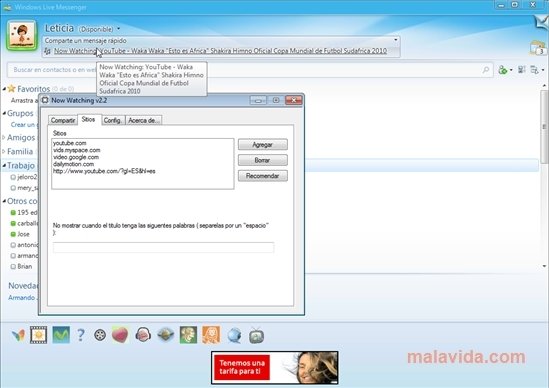This screenshot has width=549, height=388.
Task: Open the quick message dropdown arrow
Action: (x=396, y=40)
